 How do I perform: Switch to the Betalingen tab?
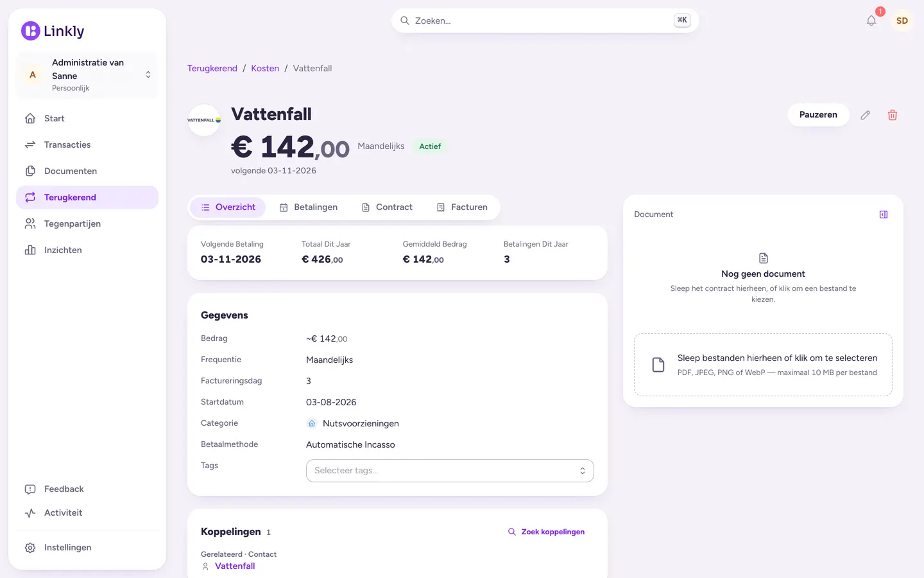309,207
